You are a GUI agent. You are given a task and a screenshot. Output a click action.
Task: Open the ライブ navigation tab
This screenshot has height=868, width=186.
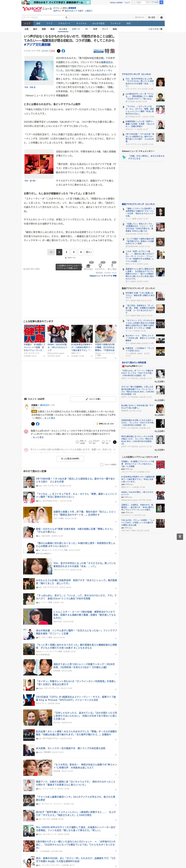(49, 23)
